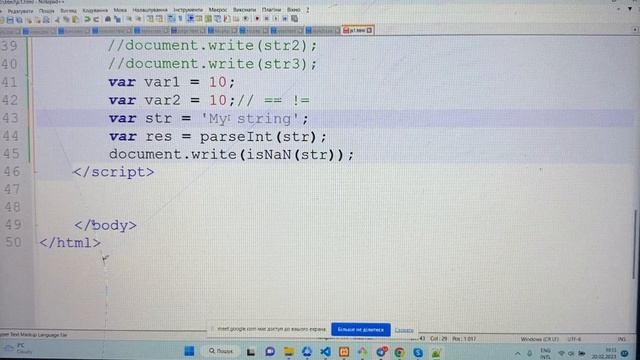Click 'Windows (CR LF)' in status bar
640x360 pixels.
point(540,339)
